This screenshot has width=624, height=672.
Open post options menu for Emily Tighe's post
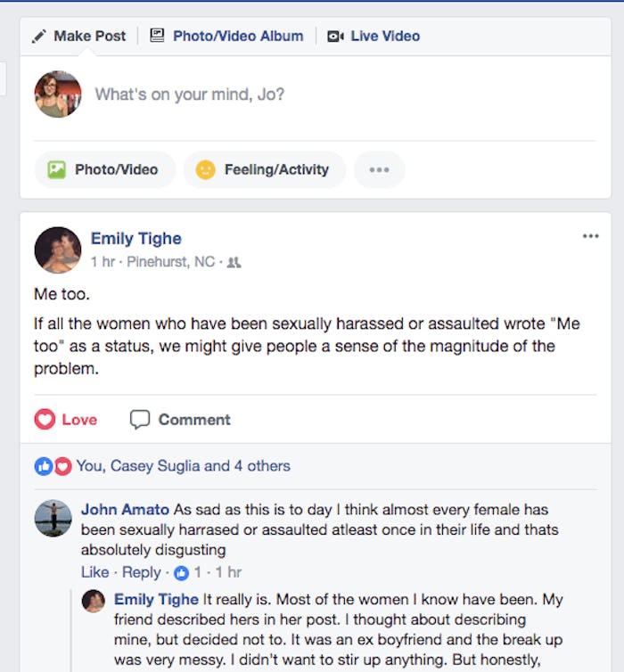(x=590, y=236)
